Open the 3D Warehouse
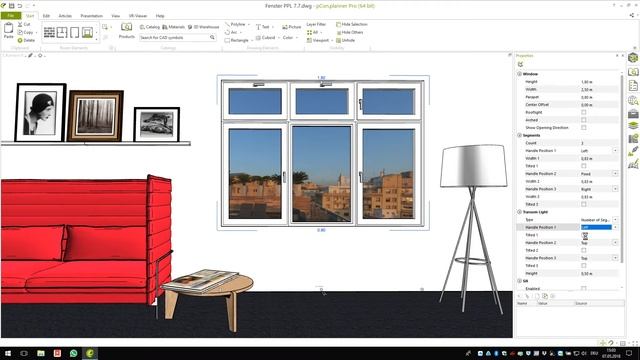 point(203,27)
